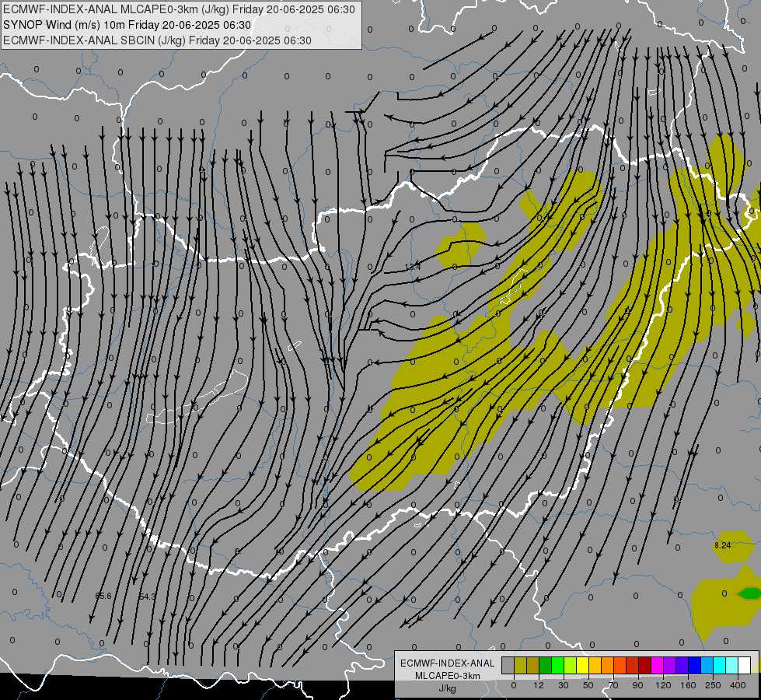Click the 54.3 value on the map
Image resolution: width=761 pixels, height=700 pixels.
147,597
